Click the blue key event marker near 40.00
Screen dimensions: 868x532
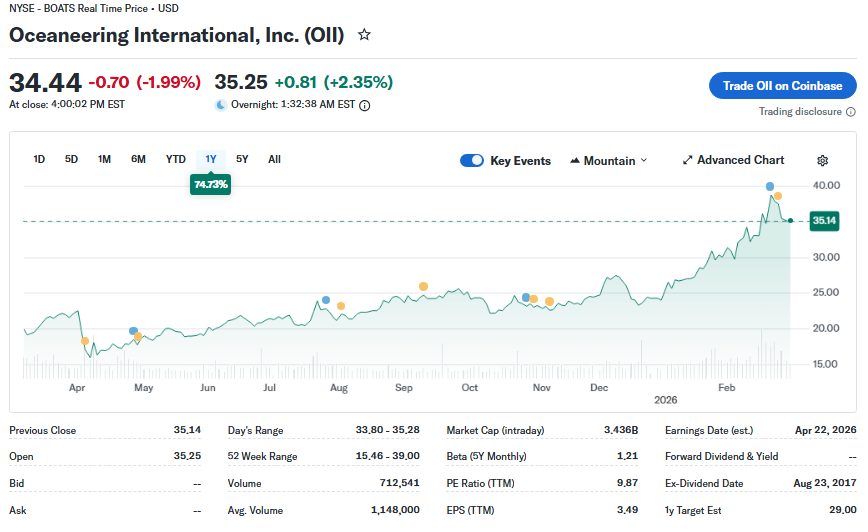[x=769, y=187]
